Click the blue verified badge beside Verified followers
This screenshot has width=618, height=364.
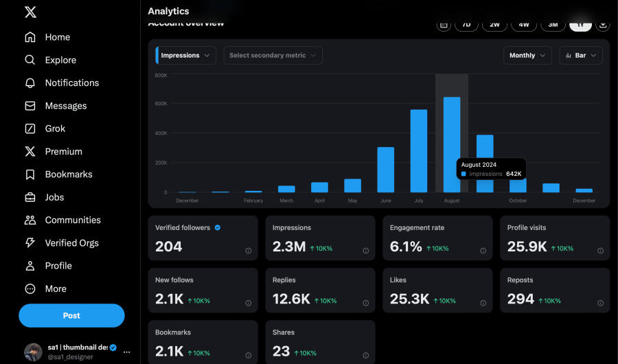pyautogui.click(x=218, y=227)
